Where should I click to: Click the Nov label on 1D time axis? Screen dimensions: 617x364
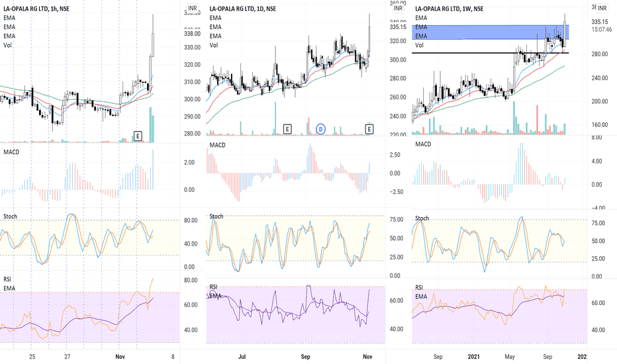367,357
